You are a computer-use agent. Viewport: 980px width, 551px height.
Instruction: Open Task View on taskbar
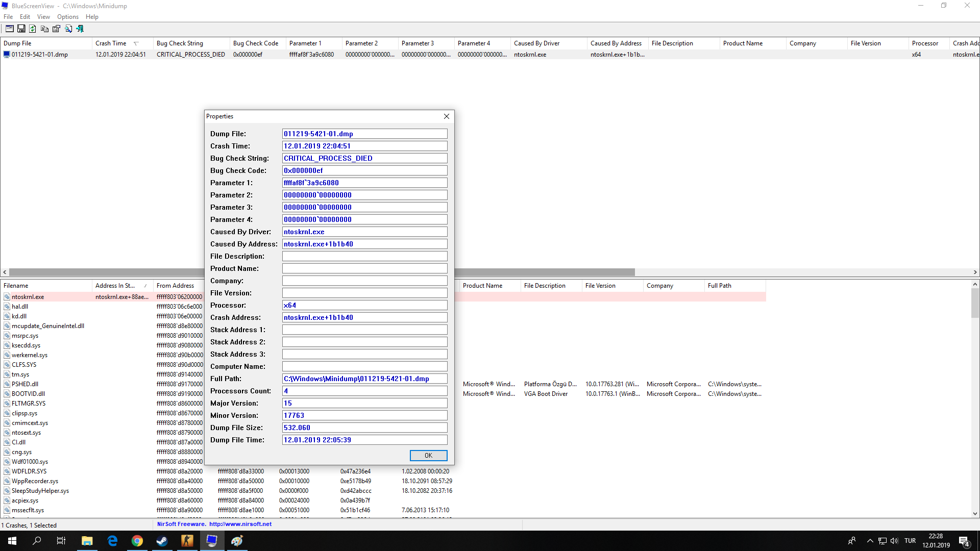[61, 541]
